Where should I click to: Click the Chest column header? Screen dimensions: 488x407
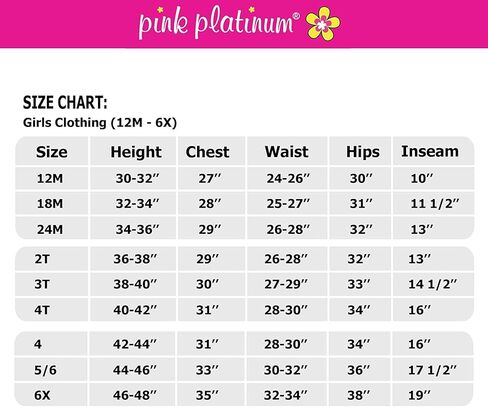click(207, 152)
